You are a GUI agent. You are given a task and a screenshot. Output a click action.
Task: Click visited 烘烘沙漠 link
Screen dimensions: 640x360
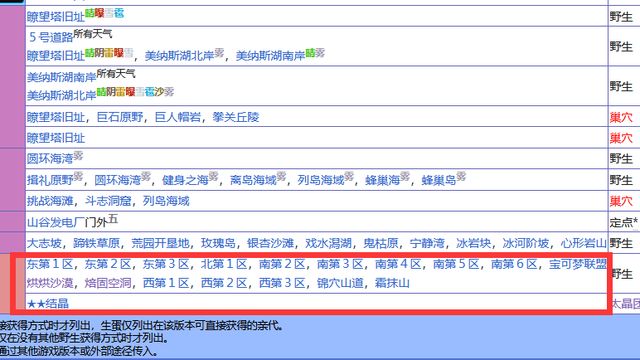coord(50,283)
